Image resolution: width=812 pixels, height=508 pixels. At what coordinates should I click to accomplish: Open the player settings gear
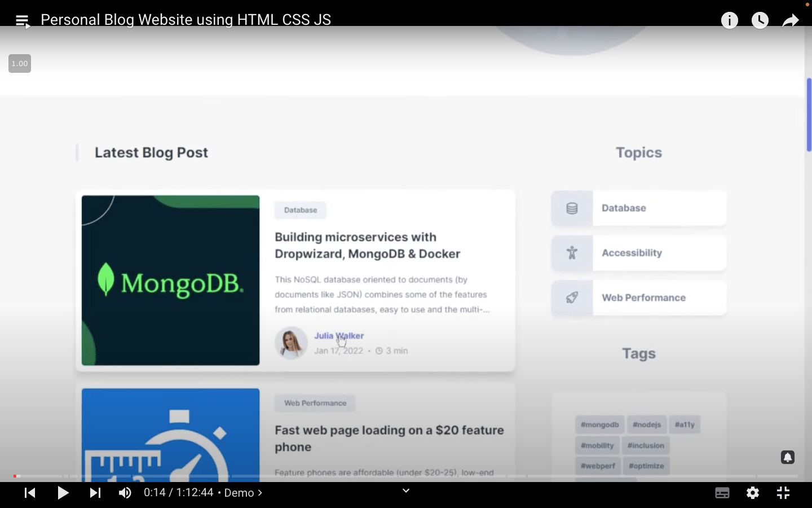[x=753, y=493]
